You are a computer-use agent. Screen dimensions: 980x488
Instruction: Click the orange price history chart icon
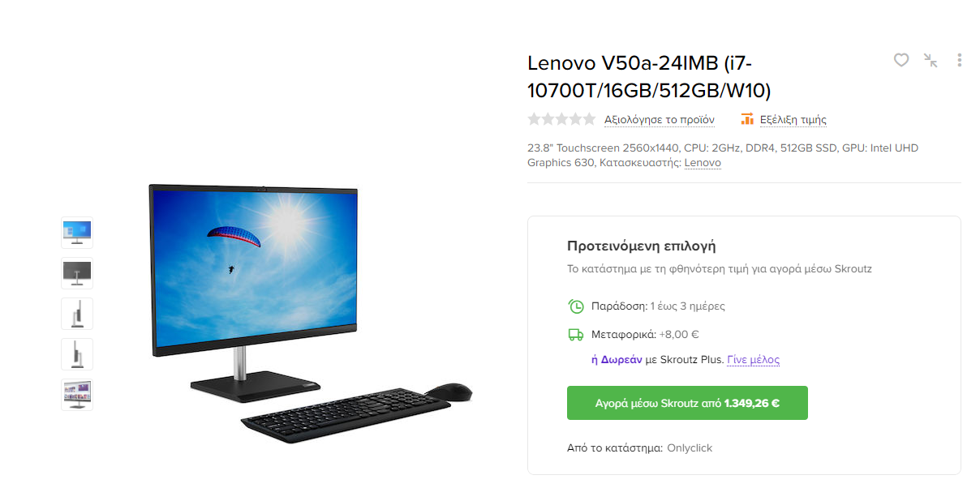point(747,119)
